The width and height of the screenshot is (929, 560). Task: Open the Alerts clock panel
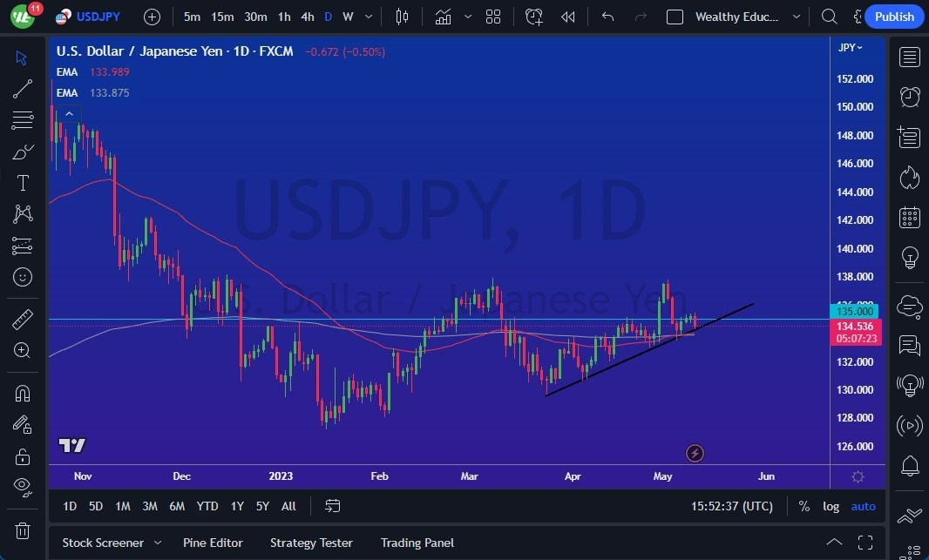[x=909, y=97]
